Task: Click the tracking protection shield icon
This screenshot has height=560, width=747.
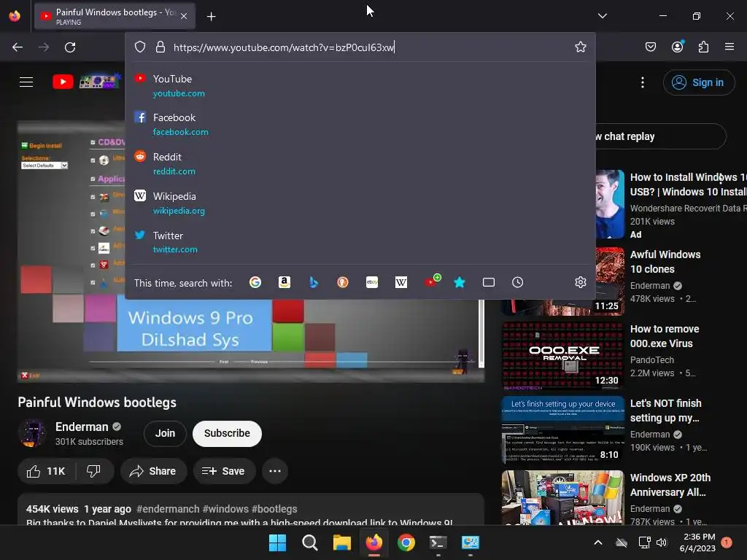Action: (x=139, y=47)
